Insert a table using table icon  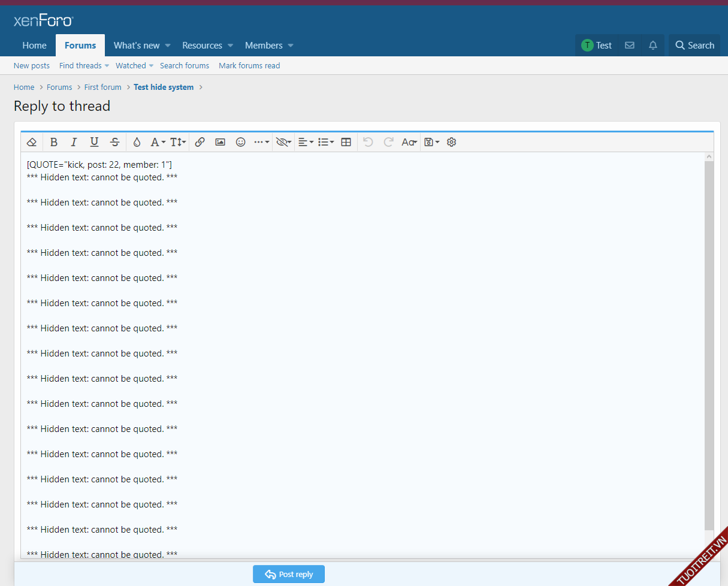pyautogui.click(x=346, y=142)
